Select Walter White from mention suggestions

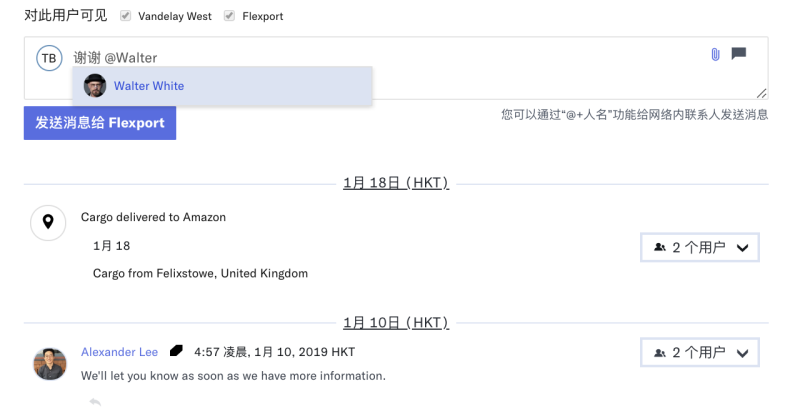tap(149, 86)
